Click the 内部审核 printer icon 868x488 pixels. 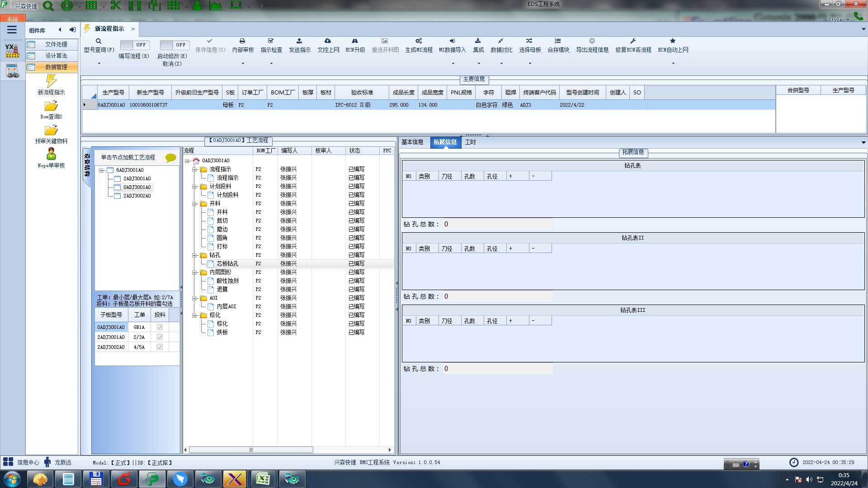click(243, 41)
